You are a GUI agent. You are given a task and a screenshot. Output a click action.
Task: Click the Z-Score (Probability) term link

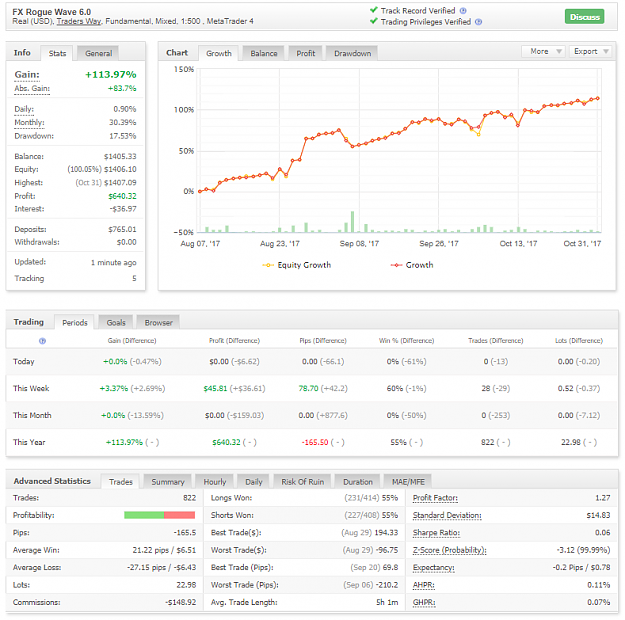click(x=450, y=550)
